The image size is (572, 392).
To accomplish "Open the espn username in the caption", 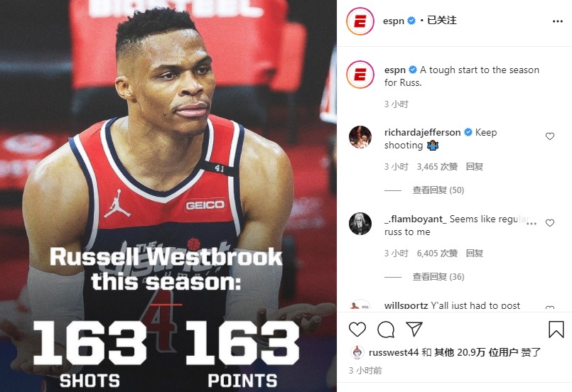I will (394, 70).
